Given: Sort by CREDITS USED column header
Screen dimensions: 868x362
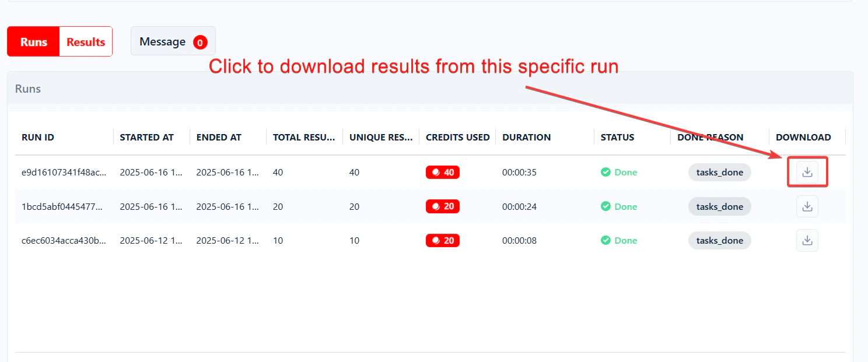Looking at the screenshot, I should pyautogui.click(x=458, y=138).
